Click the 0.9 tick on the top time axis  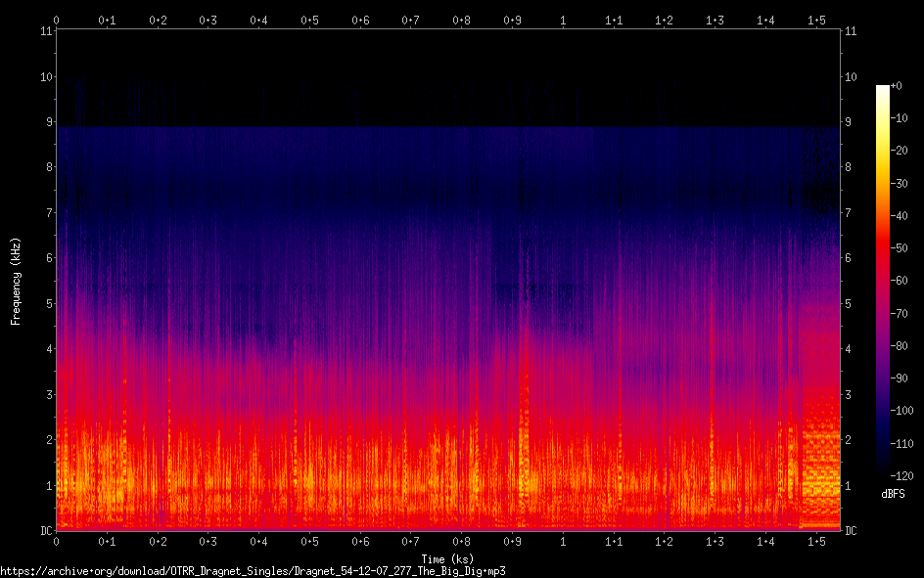(512, 20)
